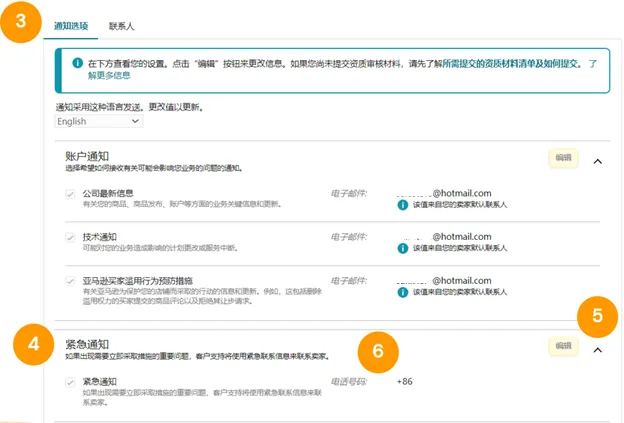Toggle the 技术通知 checkbox
The height and width of the screenshot is (423, 624).
click(70, 238)
